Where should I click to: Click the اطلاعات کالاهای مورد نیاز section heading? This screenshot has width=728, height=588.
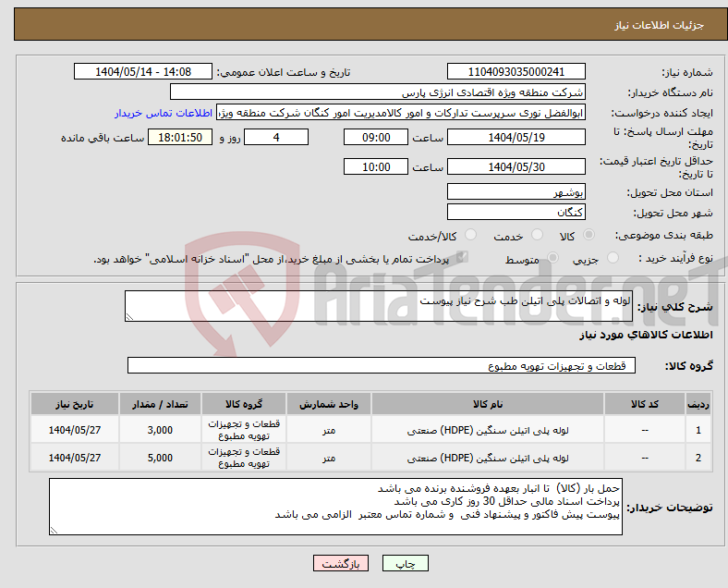point(646,335)
